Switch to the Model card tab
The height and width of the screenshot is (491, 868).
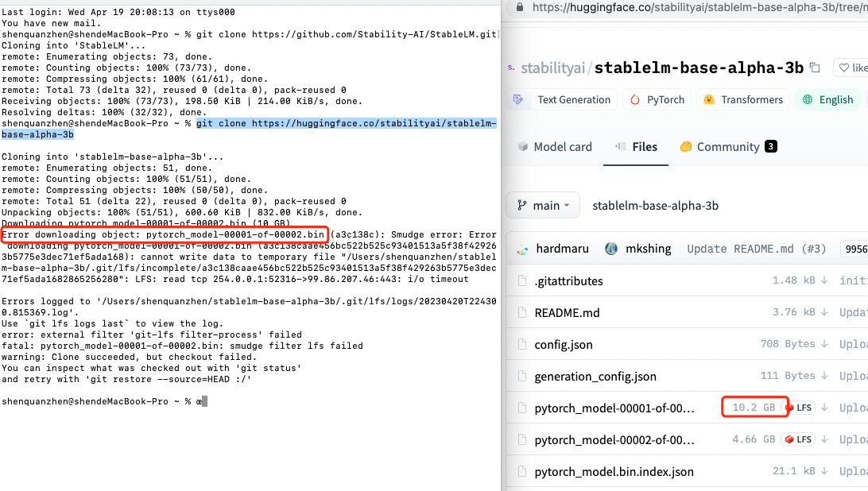[555, 147]
